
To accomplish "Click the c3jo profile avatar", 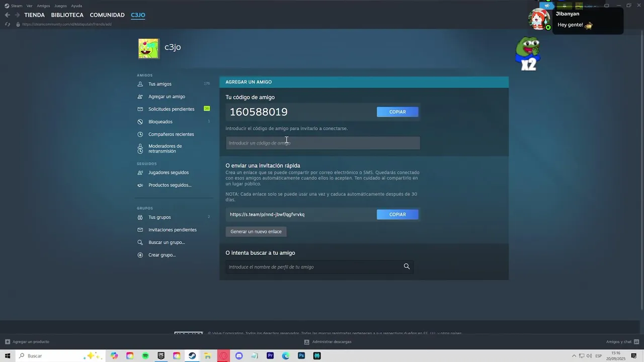I will click(149, 49).
